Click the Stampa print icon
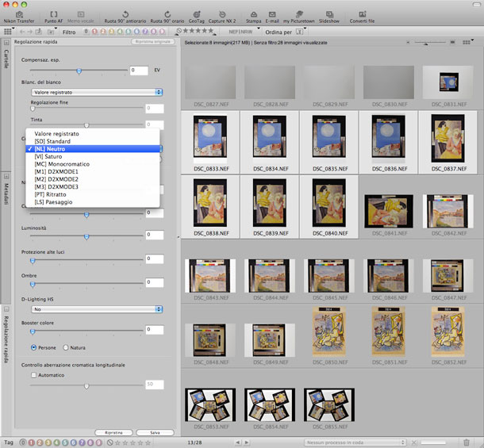The width and height of the screenshot is (484, 448). point(253,17)
